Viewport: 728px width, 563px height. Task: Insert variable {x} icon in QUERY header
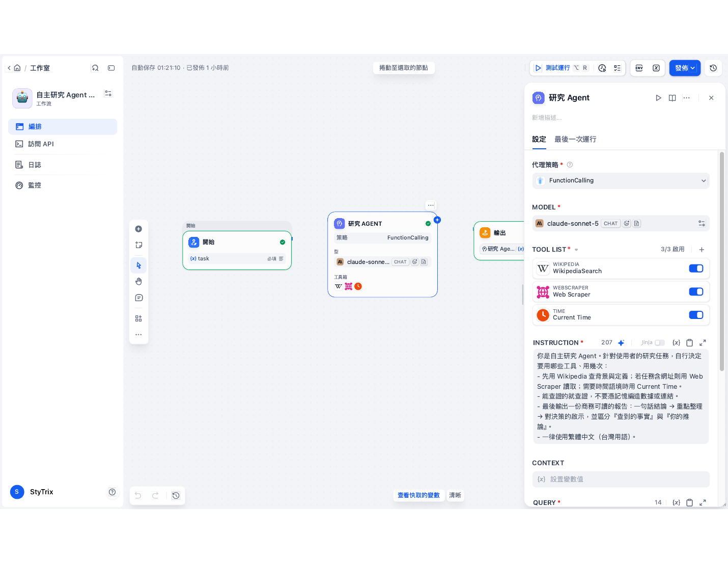point(676,503)
